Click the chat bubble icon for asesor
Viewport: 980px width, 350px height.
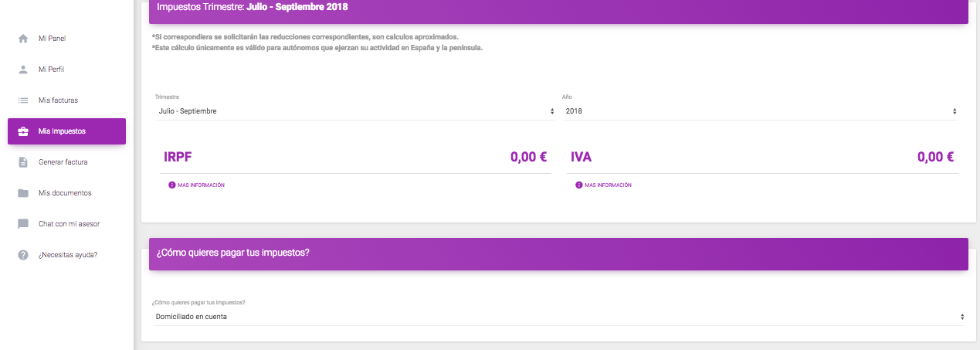(23, 224)
